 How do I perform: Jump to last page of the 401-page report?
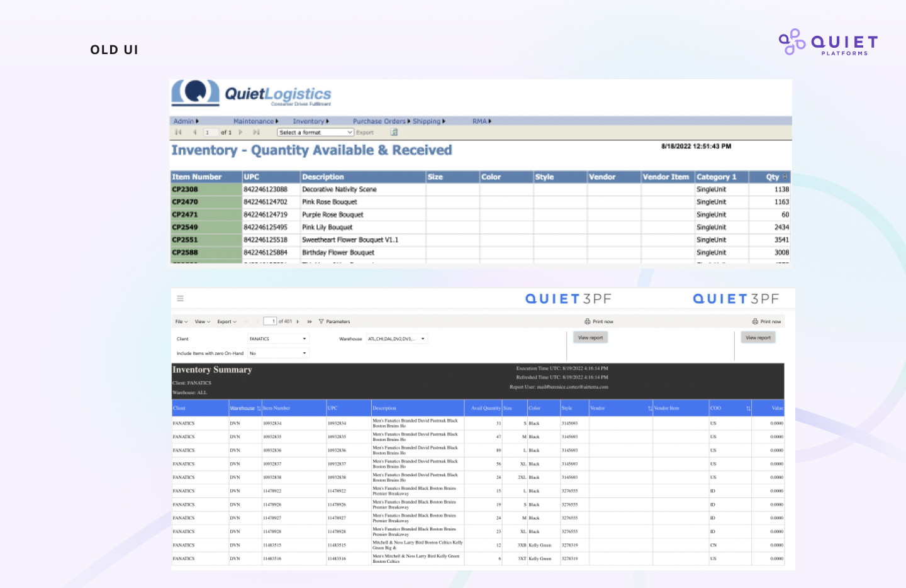(x=310, y=321)
